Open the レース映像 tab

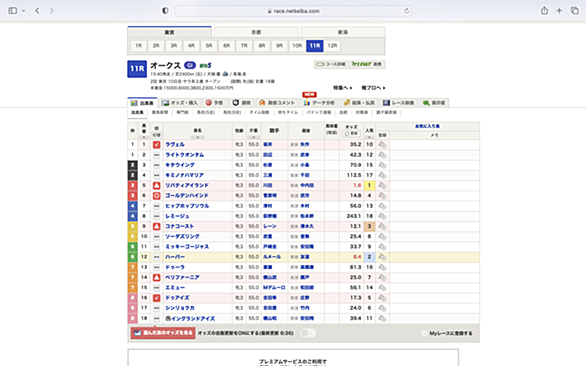(x=399, y=103)
